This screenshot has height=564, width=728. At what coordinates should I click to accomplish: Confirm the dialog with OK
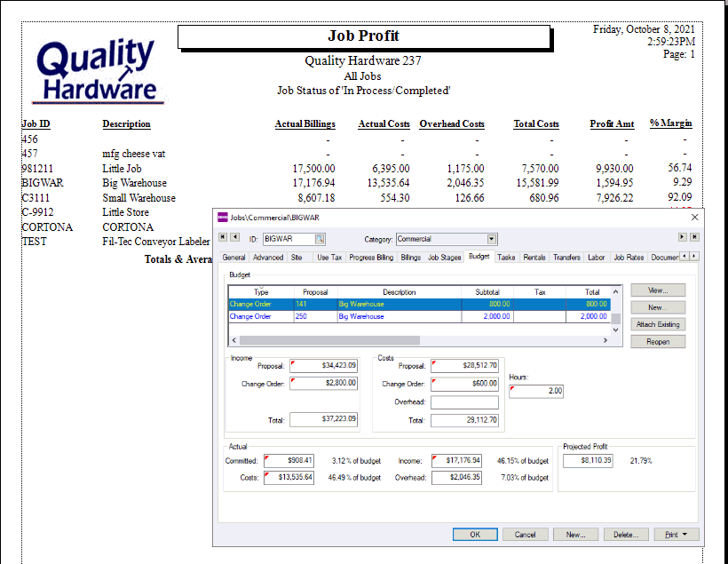tap(475, 535)
